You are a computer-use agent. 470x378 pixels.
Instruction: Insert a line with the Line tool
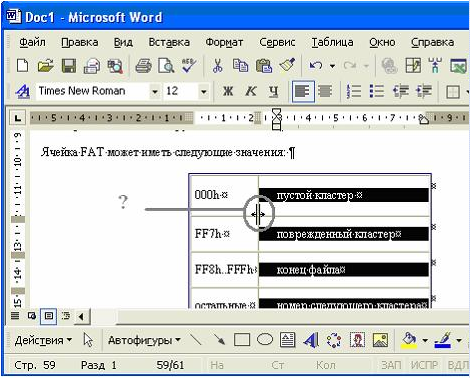(x=196, y=340)
